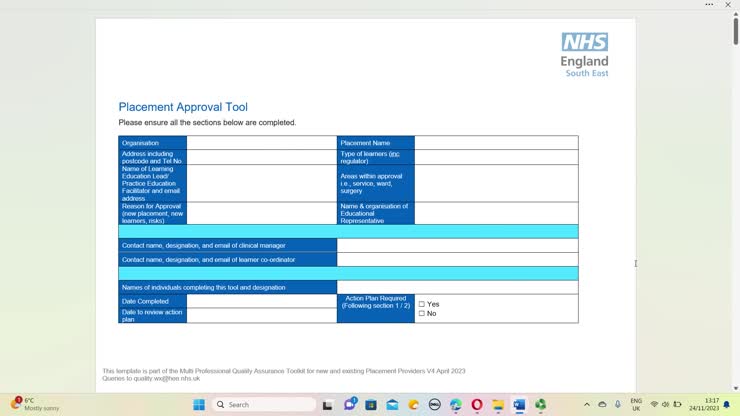Open the Wi-Fi network tray icon
740x416 pixels.
pos(654,405)
